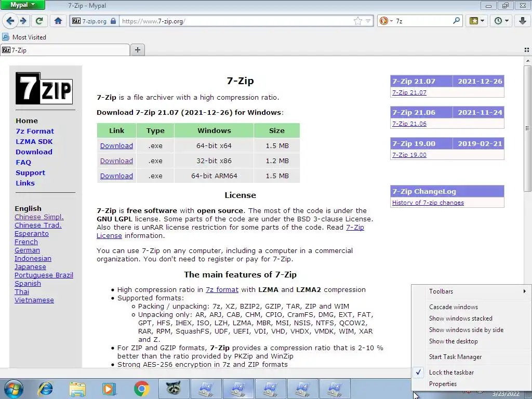Go to the Download sidebar page
532x399 pixels.
tap(34, 152)
